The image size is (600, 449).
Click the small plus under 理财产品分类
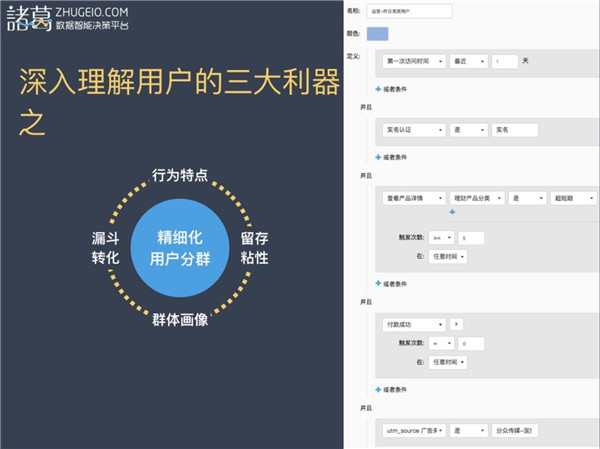click(452, 212)
